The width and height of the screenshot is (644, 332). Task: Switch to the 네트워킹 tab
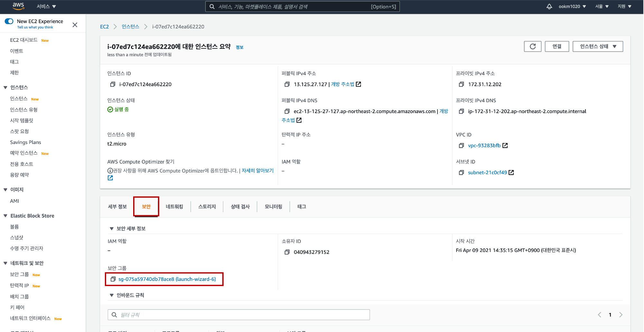coord(174,207)
